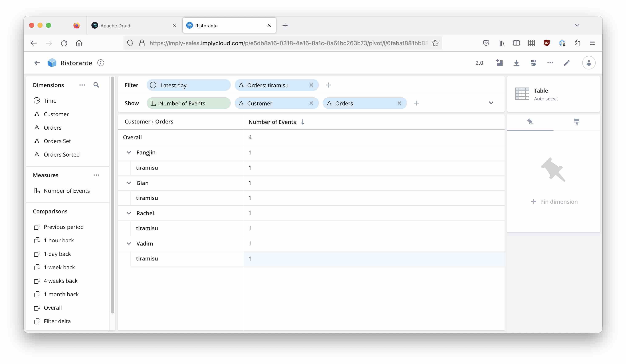626x364 pixels.
Task: Open the edit pencil icon
Action: [567, 63]
